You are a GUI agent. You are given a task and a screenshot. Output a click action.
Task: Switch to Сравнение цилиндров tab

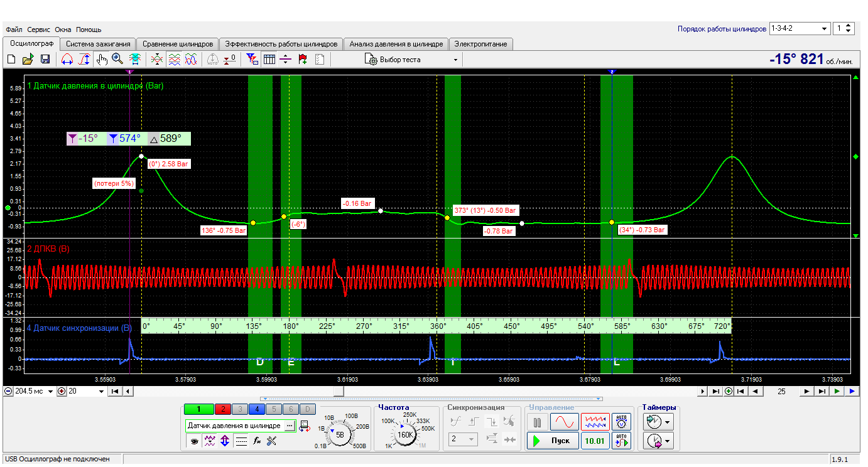pos(177,44)
